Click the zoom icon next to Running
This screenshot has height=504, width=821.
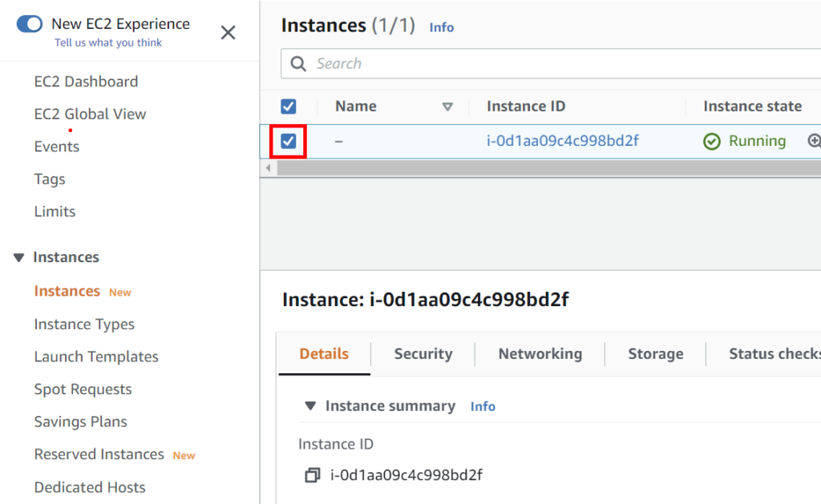tap(815, 141)
